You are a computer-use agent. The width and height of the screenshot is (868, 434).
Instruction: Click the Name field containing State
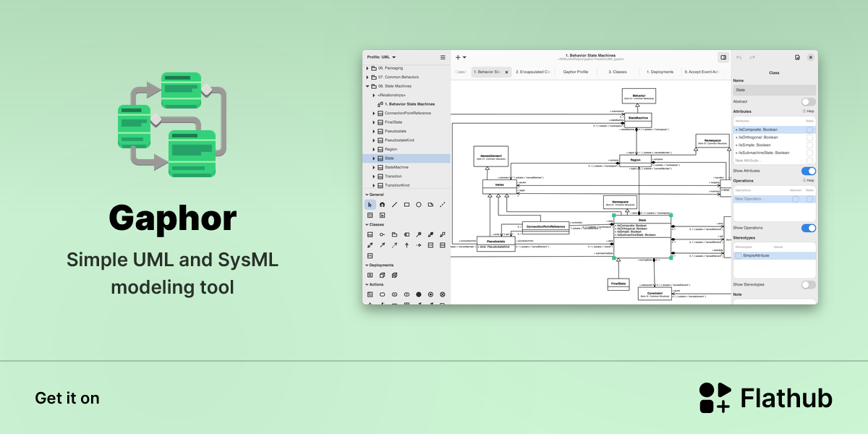tap(774, 90)
